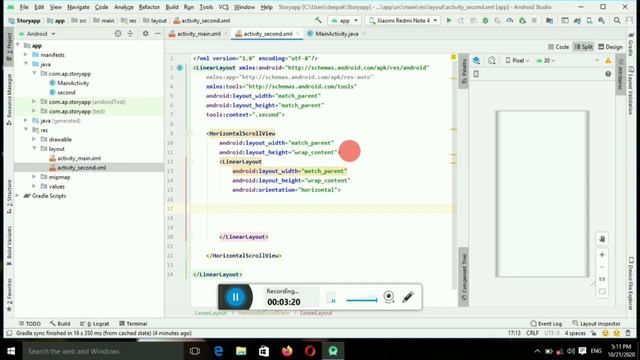Open the Build menu

coord(172,7)
